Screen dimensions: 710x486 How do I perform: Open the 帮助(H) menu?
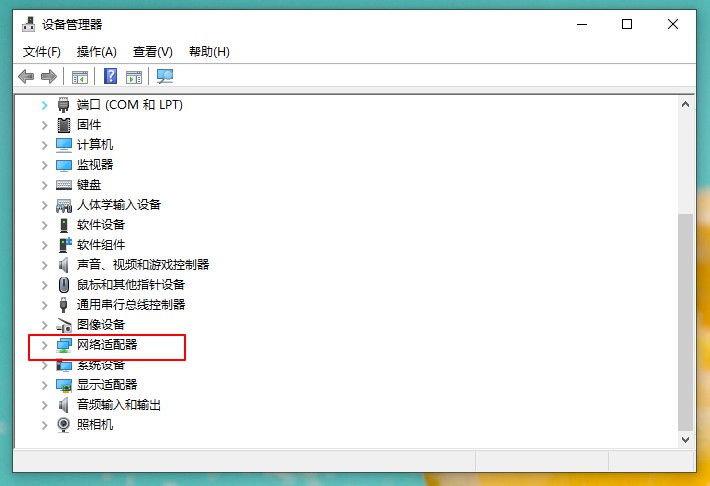pyautogui.click(x=209, y=52)
